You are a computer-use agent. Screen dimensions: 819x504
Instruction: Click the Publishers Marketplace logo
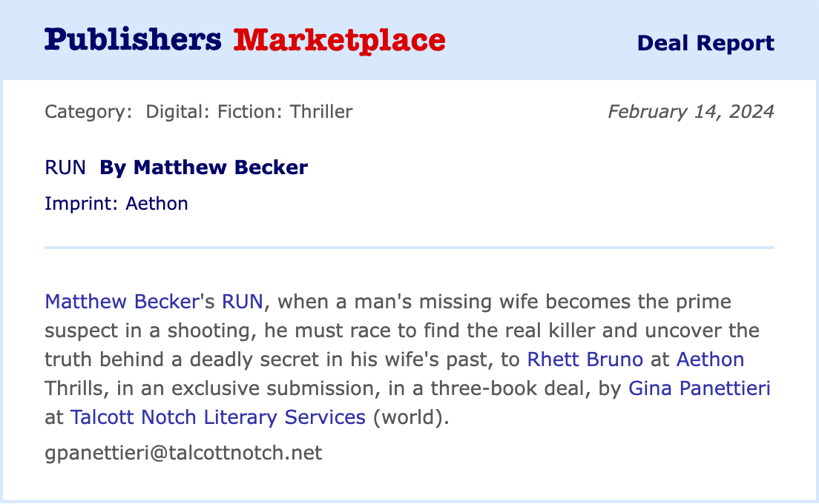pos(244,40)
